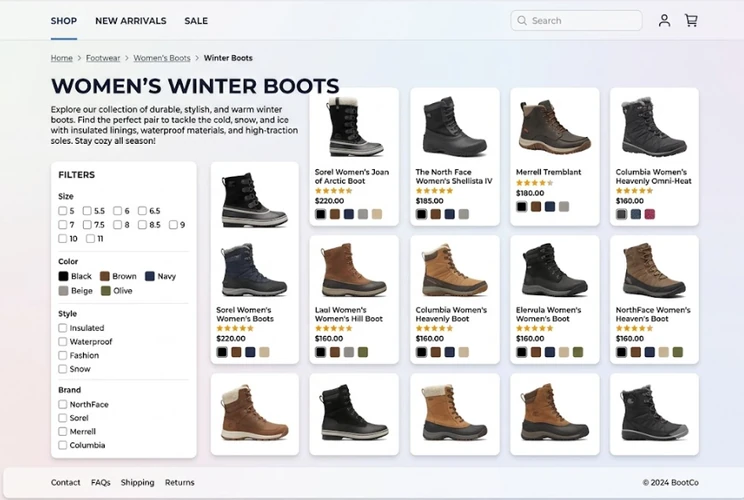Viewport: 744px width, 500px height.
Task: Click star rating on Merrell Tremblant
Action: pyautogui.click(x=535, y=183)
